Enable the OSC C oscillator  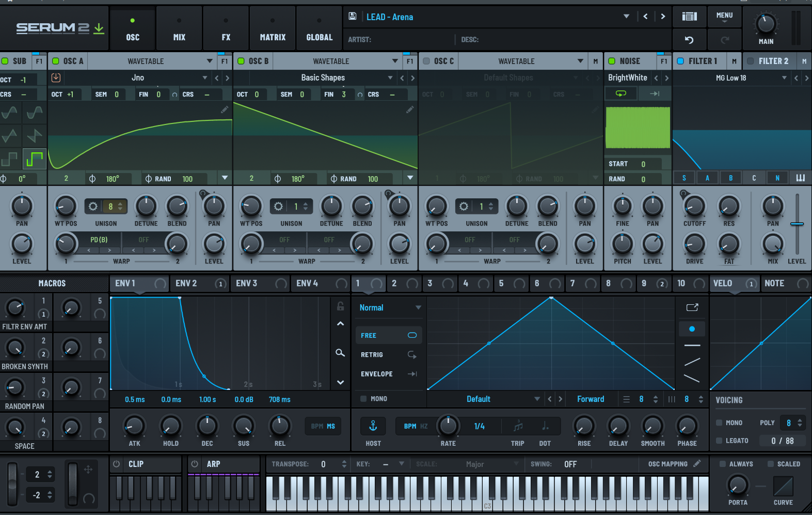[426, 61]
